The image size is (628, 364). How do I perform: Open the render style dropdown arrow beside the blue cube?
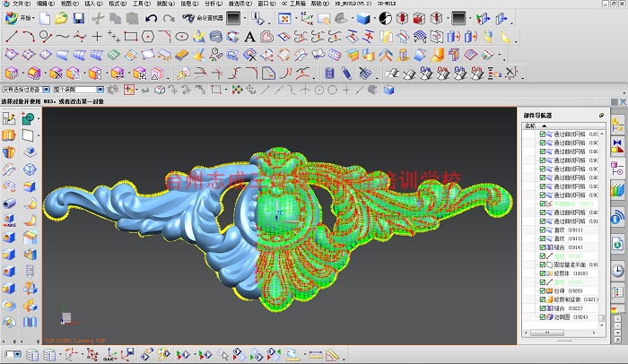click(x=374, y=19)
